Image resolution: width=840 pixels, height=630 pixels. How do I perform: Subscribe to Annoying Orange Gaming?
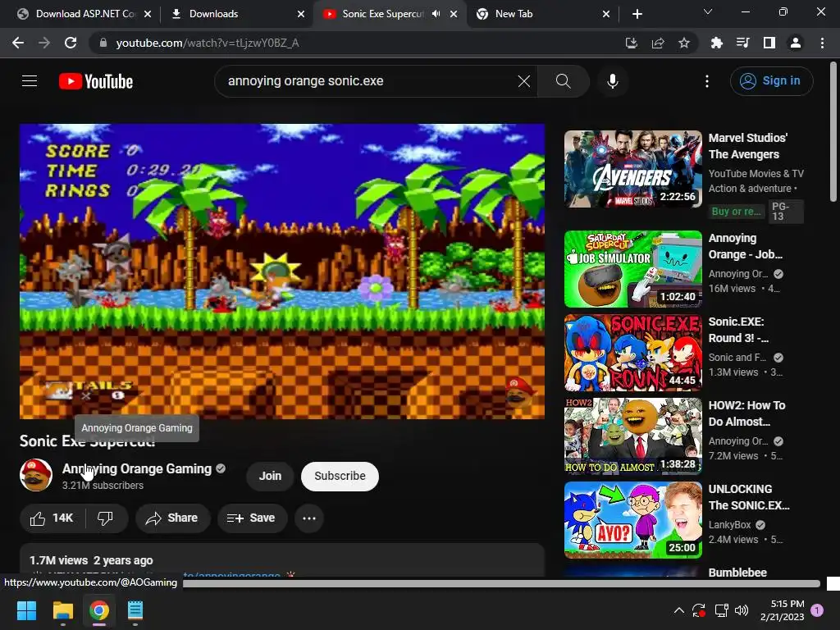(340, 476)
